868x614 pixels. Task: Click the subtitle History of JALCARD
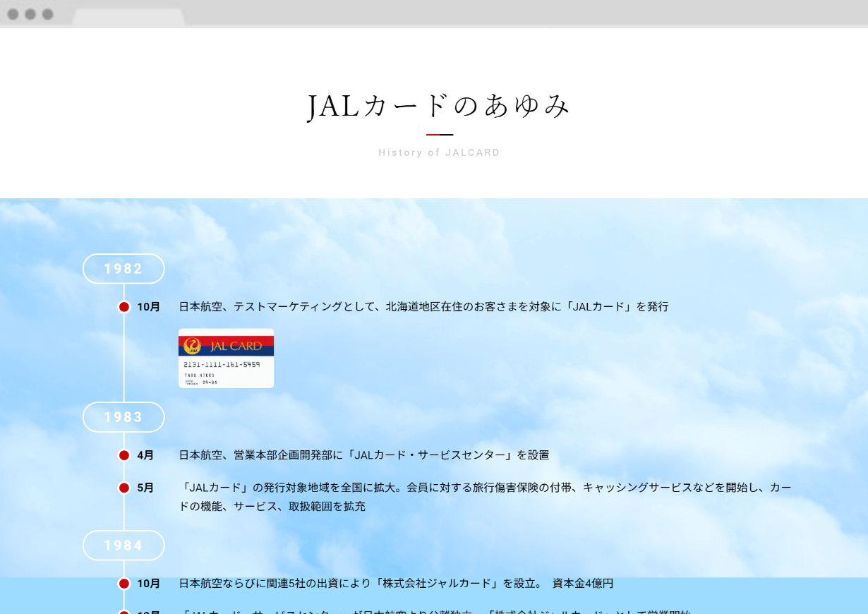pyautogui.click(x=439, y=152)
